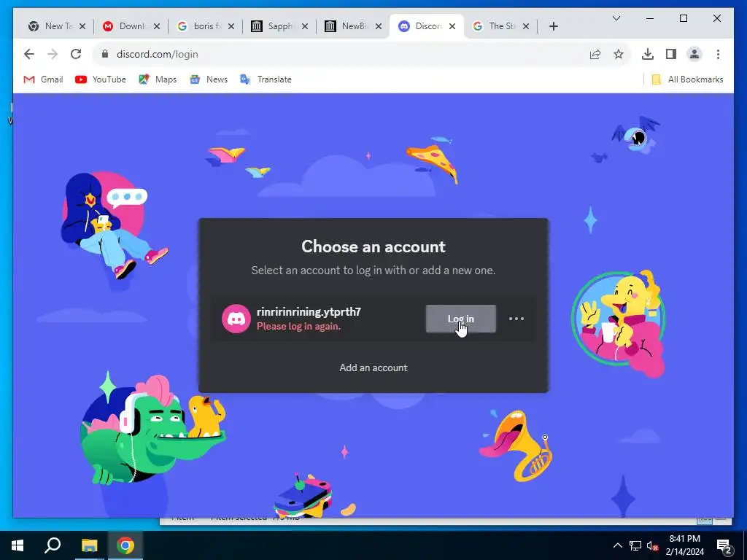Close the 'boris fx' tab
This screenshot has width=747, height=560.
click(231, 26)
